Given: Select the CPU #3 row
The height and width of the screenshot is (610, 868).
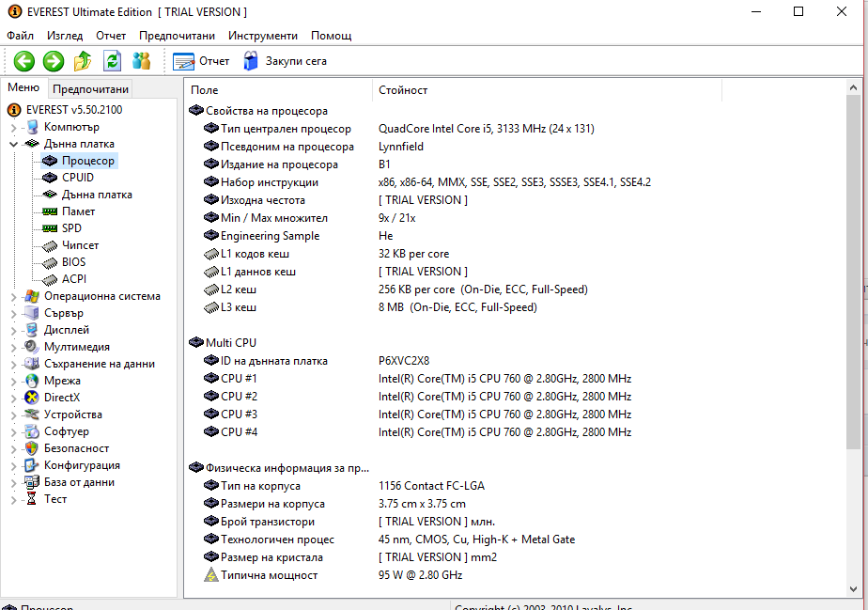Looking at the screenshot, I should coord(417,414).
